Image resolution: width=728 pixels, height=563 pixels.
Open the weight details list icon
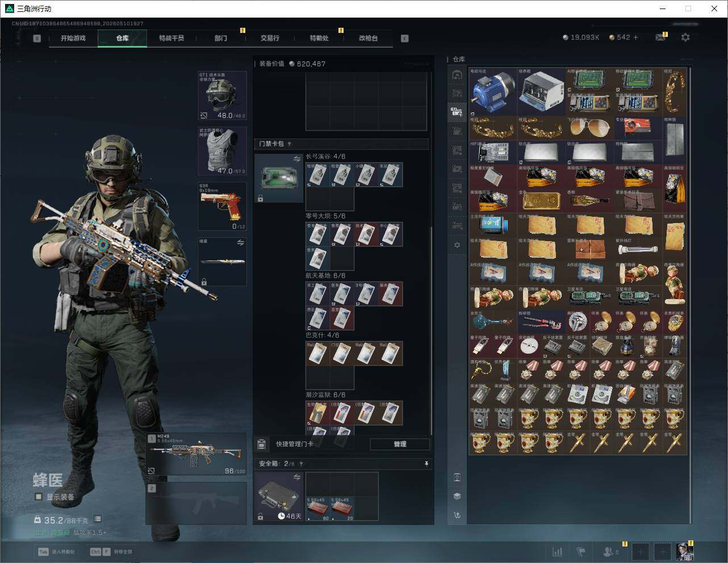point(98,519)
